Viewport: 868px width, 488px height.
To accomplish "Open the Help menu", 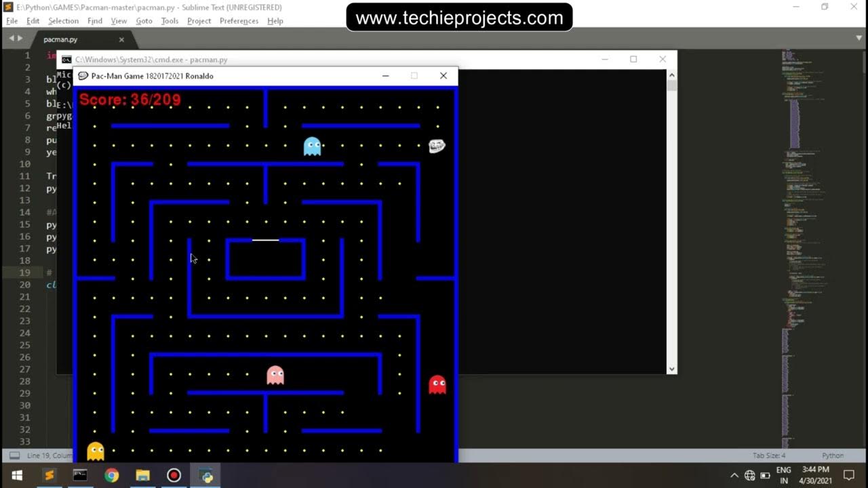I will click(275, 21).
